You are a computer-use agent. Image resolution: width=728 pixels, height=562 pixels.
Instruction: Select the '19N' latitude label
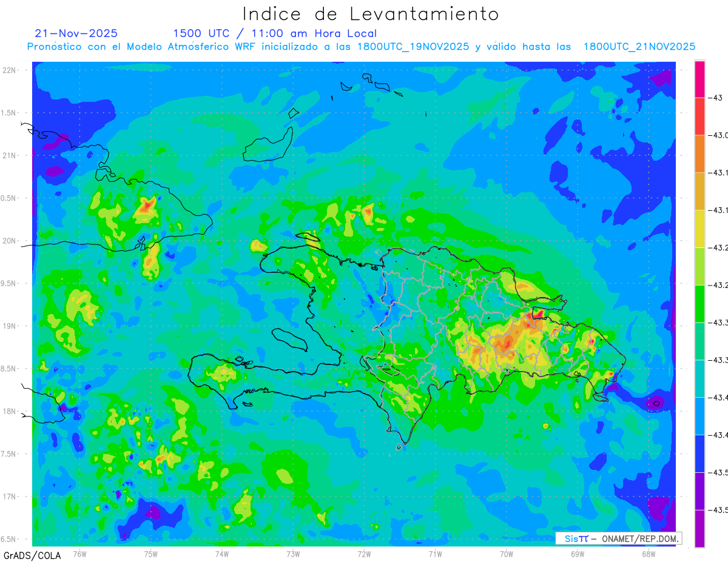[10, 326]
